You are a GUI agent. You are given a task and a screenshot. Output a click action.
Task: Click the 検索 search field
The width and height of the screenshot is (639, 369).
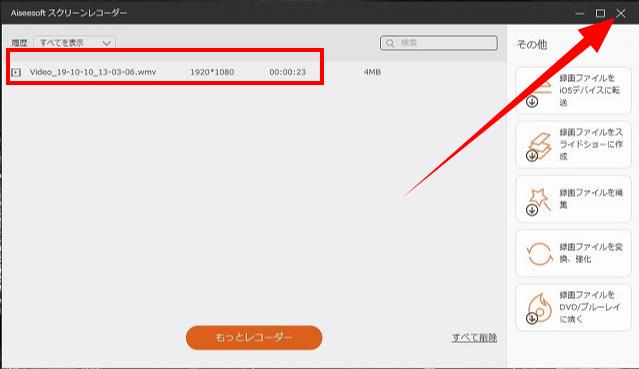[x=438, y=43]
